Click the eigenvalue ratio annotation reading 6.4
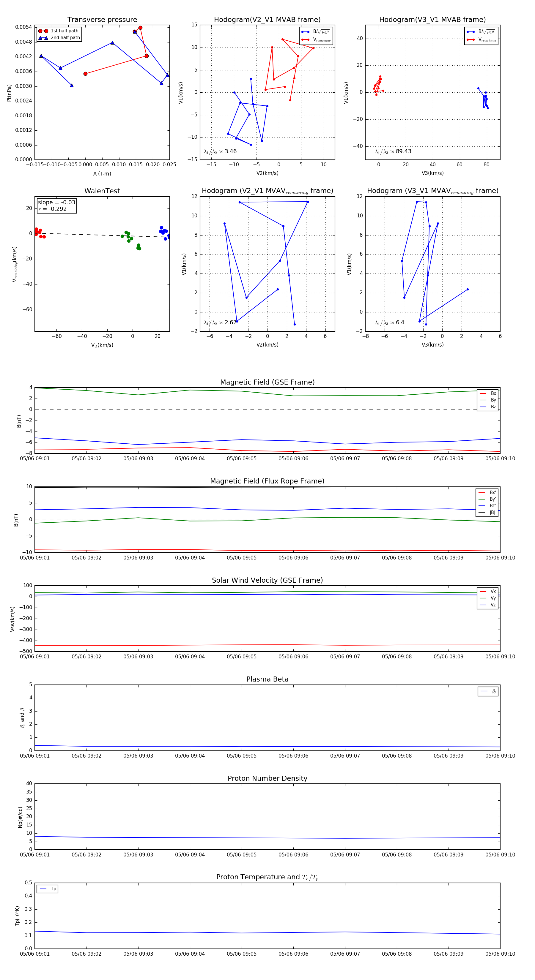Image resolution: width=535 pixels, height=980 pixels. pyautogui.click(x=390, y=323)
